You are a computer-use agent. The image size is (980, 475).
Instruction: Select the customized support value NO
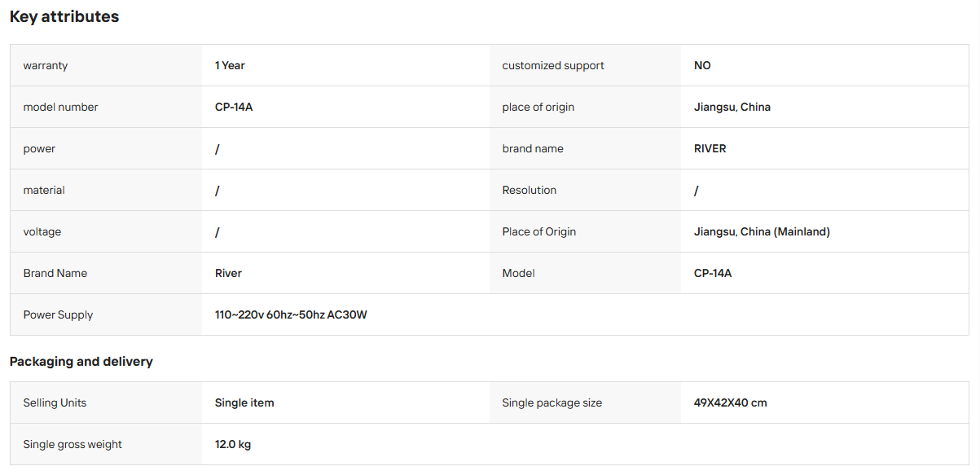[702, 65]
